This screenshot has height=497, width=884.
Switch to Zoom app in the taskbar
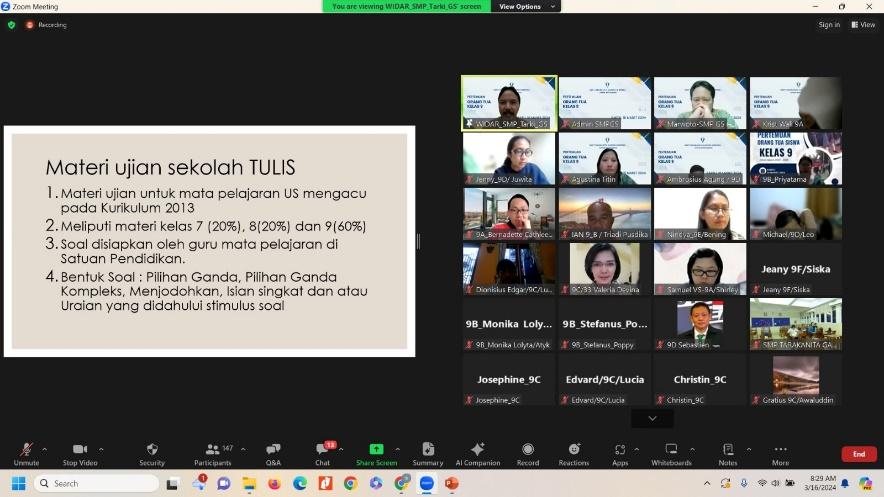click(427, 483)
